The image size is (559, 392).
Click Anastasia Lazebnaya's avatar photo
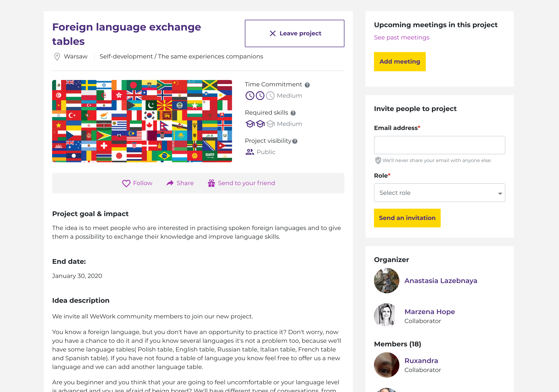[x=387, y=281]
